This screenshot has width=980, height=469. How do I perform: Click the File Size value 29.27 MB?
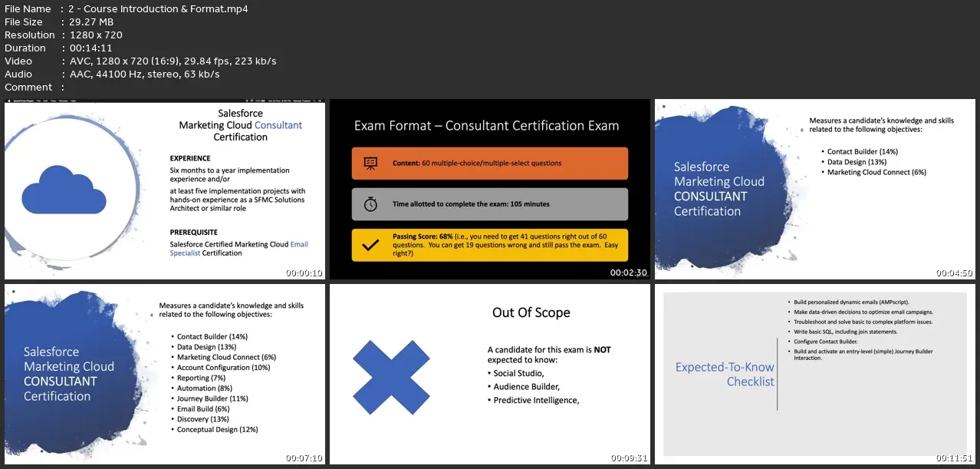click(90, 21)
